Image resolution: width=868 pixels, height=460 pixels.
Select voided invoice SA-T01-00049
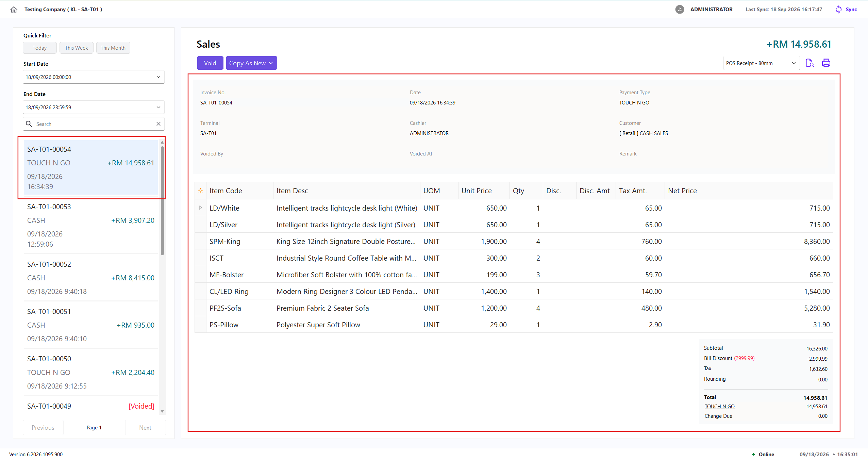[91, 406]
